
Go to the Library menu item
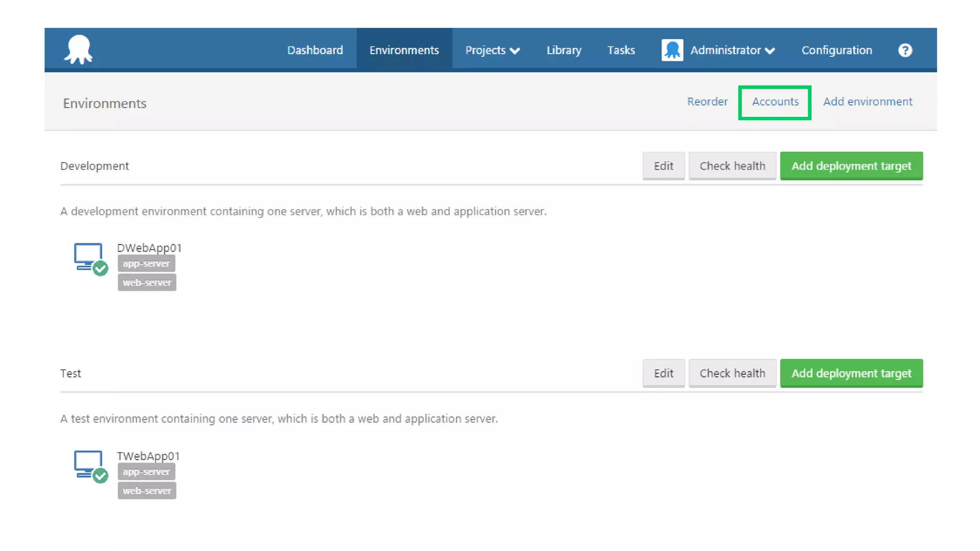[x=564, y=50]
